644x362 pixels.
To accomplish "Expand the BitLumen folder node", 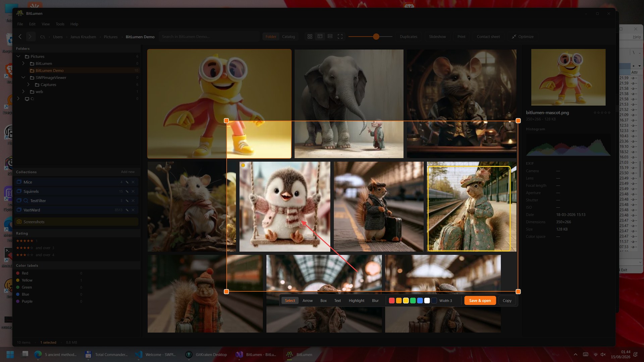I will click(x=23, y=63).
